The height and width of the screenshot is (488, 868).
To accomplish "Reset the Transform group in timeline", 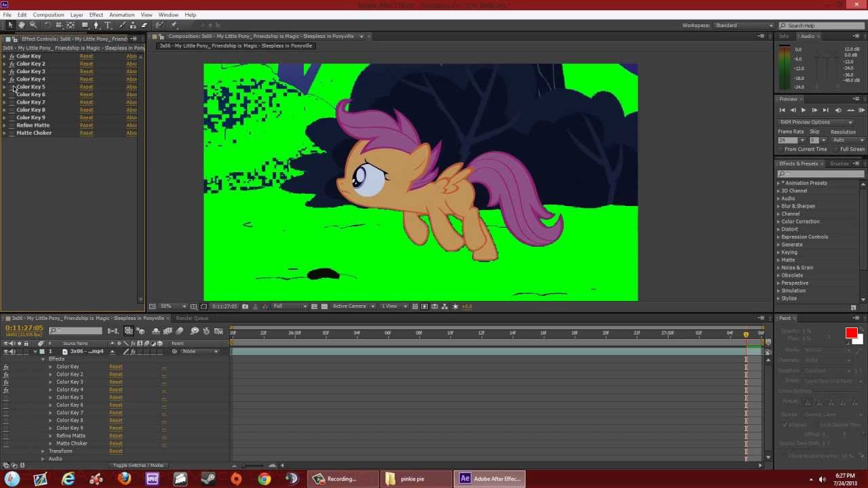I will tap(116, 451).
